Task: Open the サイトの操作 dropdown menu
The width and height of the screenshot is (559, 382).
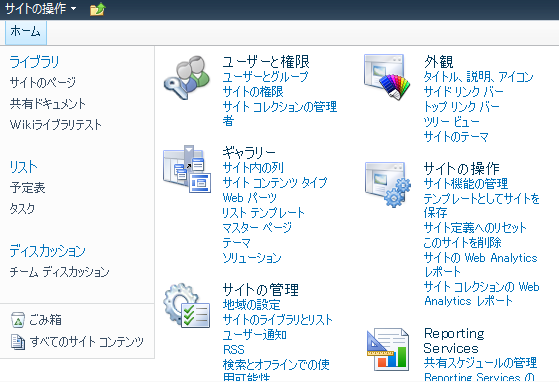Action: click(40, 8)
